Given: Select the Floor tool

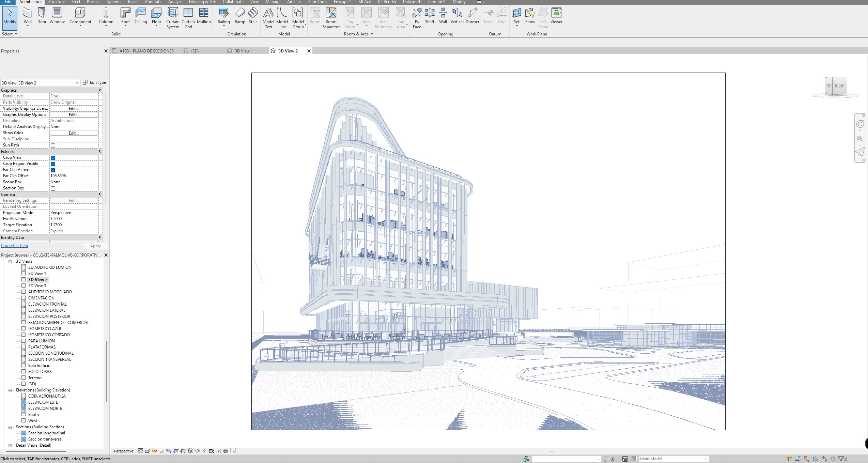Looking at the screenshot, I should point(156,16).
